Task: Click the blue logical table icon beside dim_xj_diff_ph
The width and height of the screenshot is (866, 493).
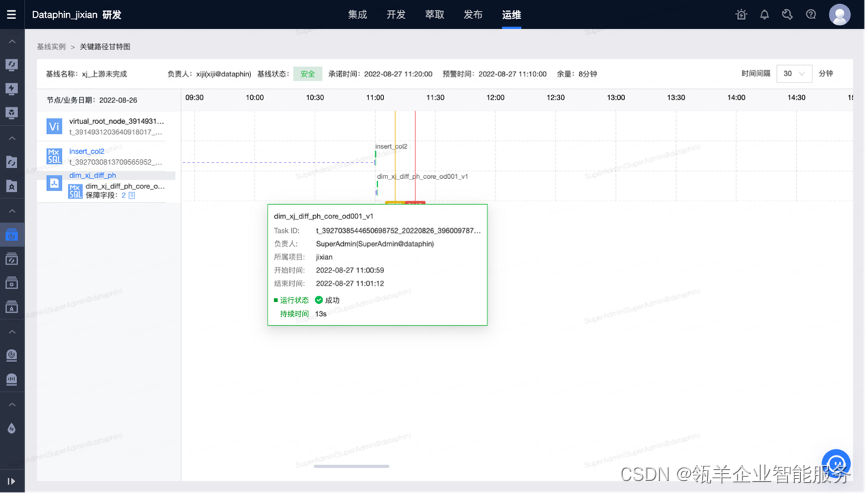Action: (54, 183)
